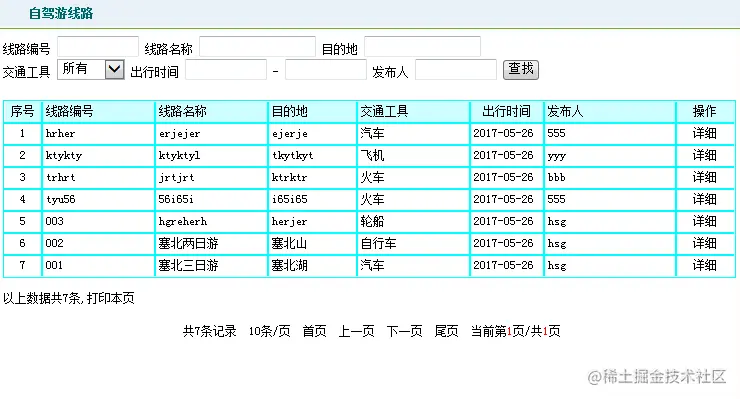The height and width of the screenshot is (399, 740).
Task: Click the 10条/页 page size text
Action: 269,331
